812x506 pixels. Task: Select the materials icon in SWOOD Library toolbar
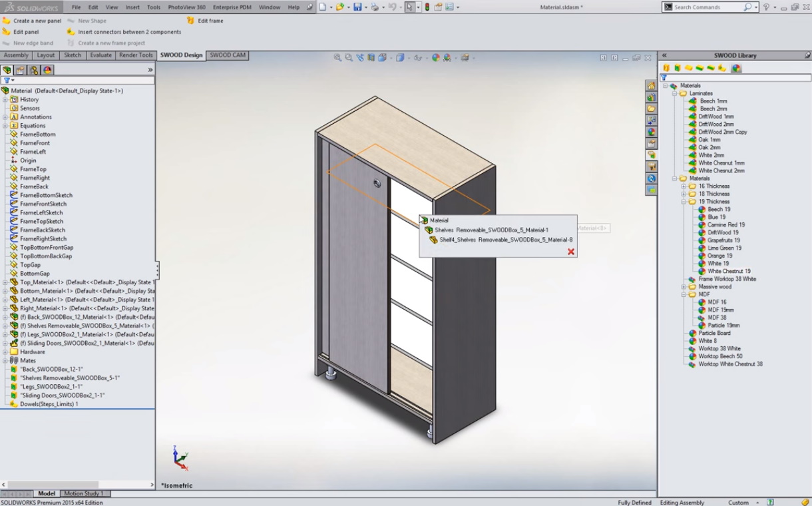click(736, 68)
